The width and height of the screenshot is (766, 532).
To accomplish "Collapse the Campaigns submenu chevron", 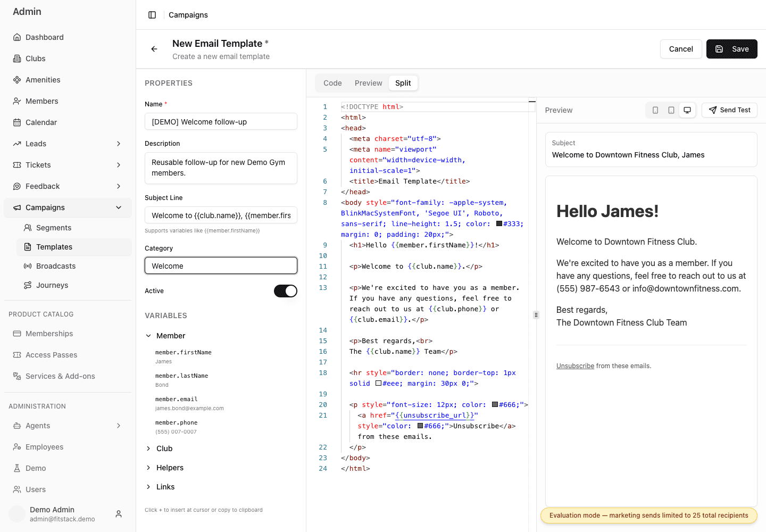I will 119,207.
